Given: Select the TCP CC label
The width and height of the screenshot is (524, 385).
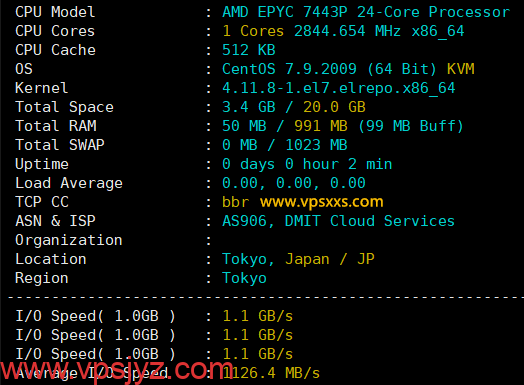Looking at the screenshot, I should 42,202.
